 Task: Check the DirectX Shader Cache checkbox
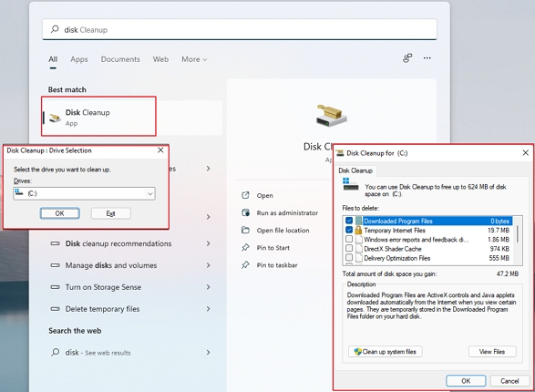pyautogui.click(x=349, y=248)
